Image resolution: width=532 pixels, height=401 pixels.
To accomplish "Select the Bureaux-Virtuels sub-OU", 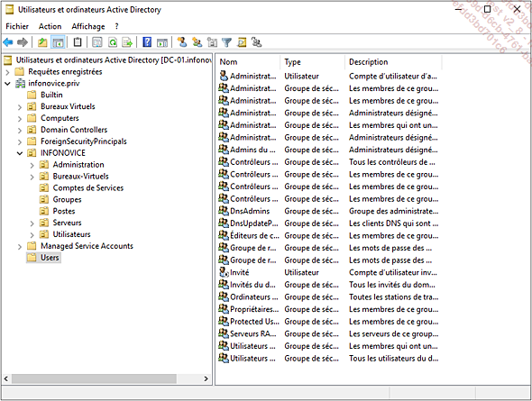I will coord(80,177).
